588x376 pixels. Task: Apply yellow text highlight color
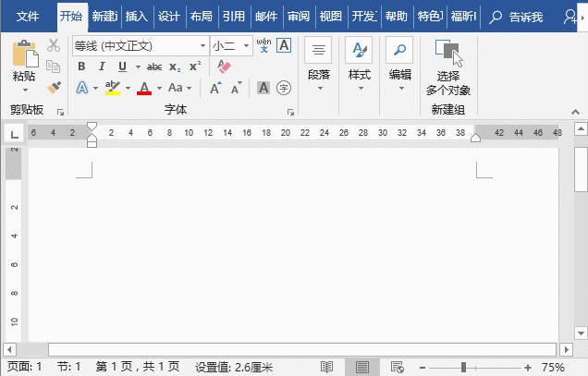[113, 88]
